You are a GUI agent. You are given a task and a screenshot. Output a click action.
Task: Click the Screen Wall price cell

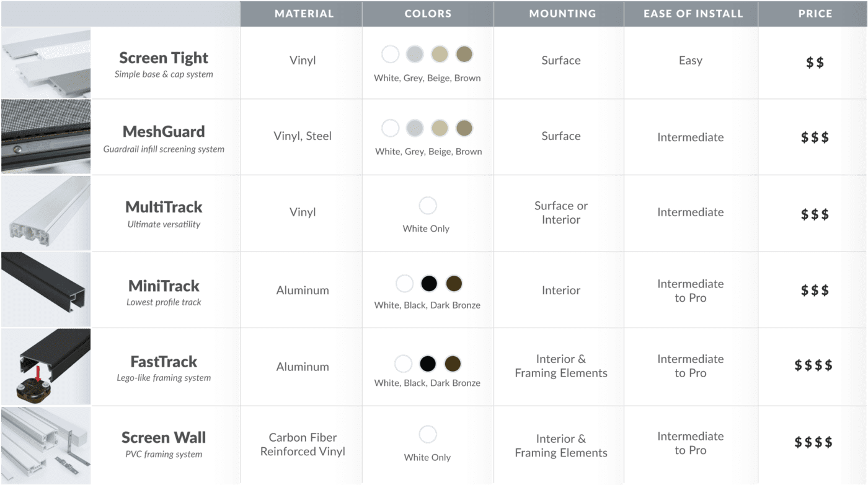click(x=814, y=442)
